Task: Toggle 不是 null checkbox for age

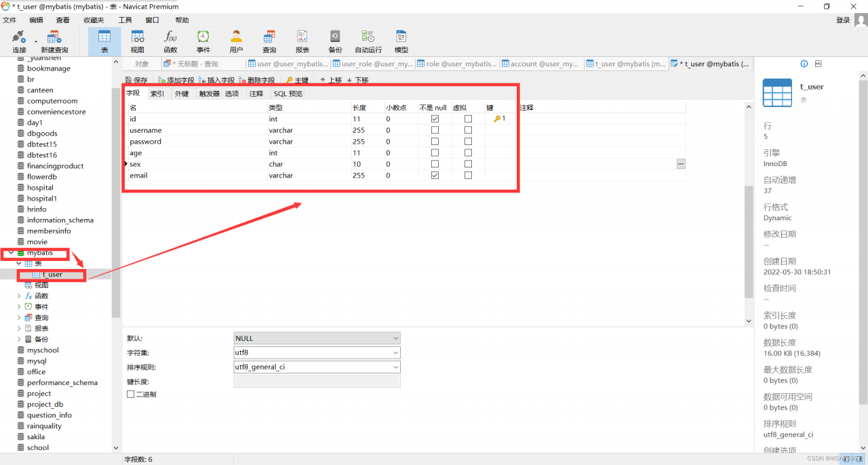Action: [435, 153]
